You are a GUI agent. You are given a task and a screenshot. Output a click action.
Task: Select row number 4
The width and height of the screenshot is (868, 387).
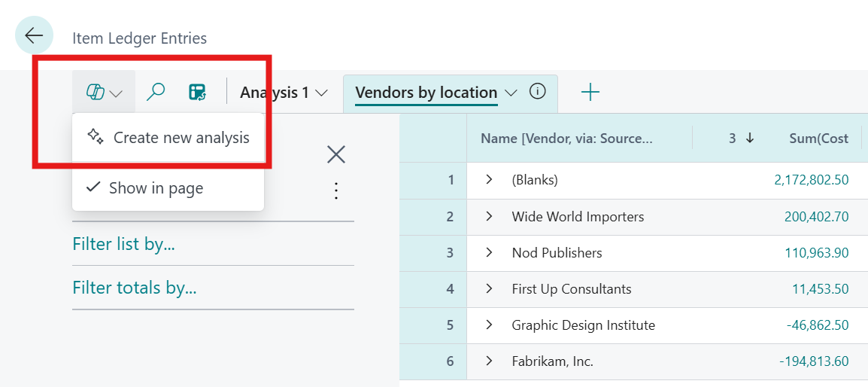point(450,289)
